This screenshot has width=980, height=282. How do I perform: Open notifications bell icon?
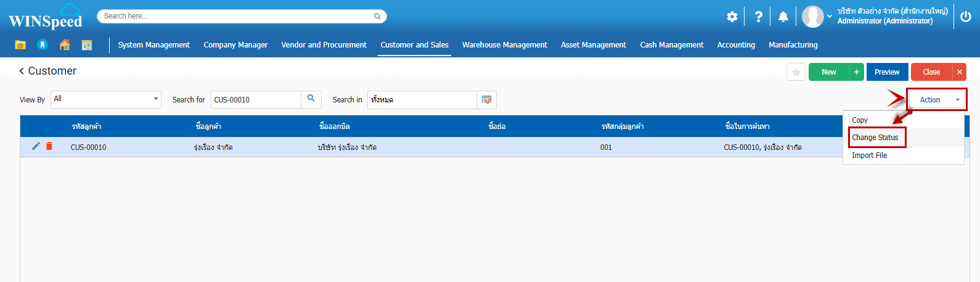point(783,17)
